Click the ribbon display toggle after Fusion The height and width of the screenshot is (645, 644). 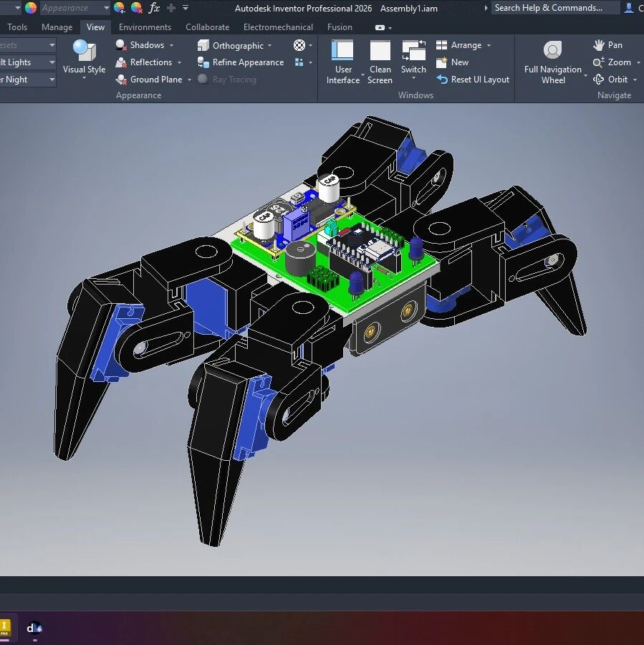[x=380, y=27]
